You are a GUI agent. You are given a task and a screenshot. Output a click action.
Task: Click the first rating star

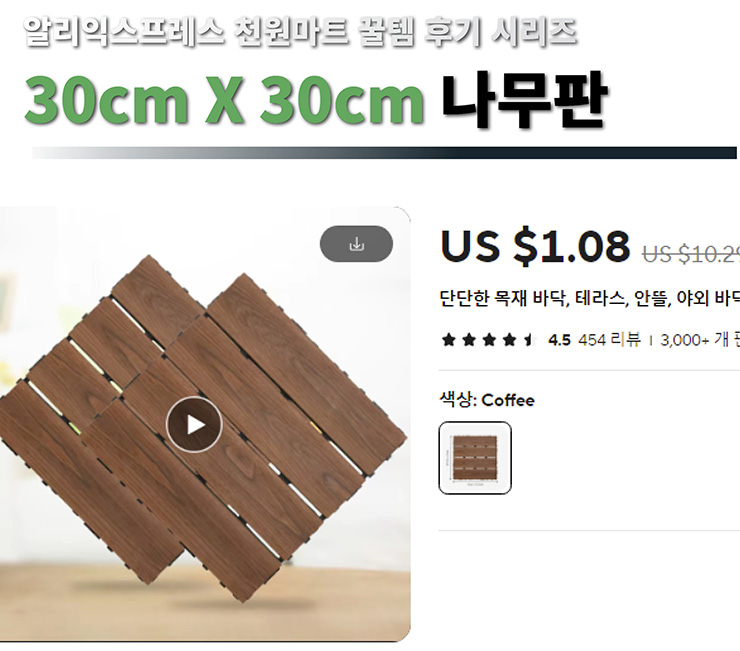coord(449,339)
